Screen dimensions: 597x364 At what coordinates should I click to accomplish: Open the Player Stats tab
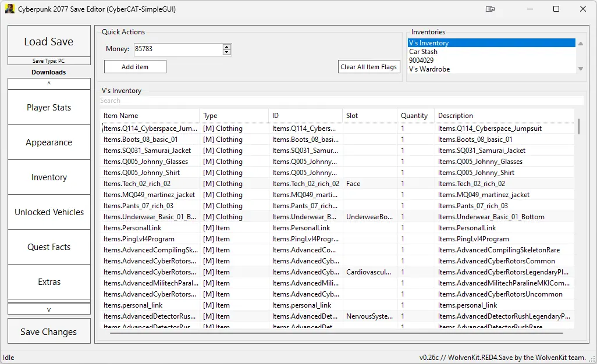click(49, 108)
